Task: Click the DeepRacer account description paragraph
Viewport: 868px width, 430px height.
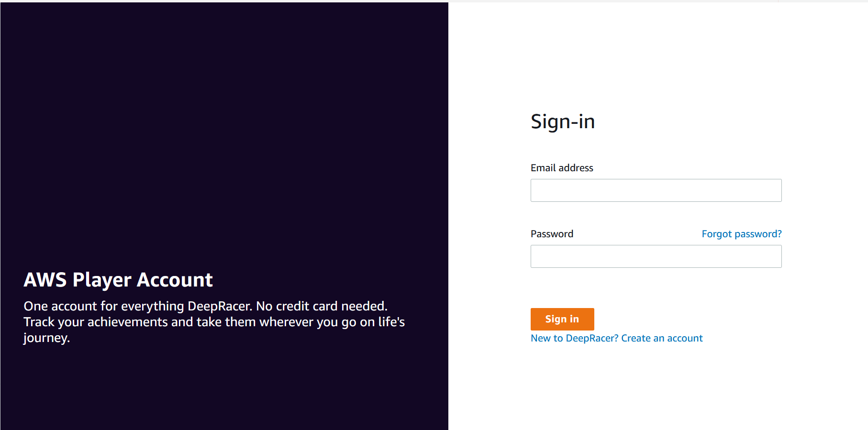Action: point(214,321)
